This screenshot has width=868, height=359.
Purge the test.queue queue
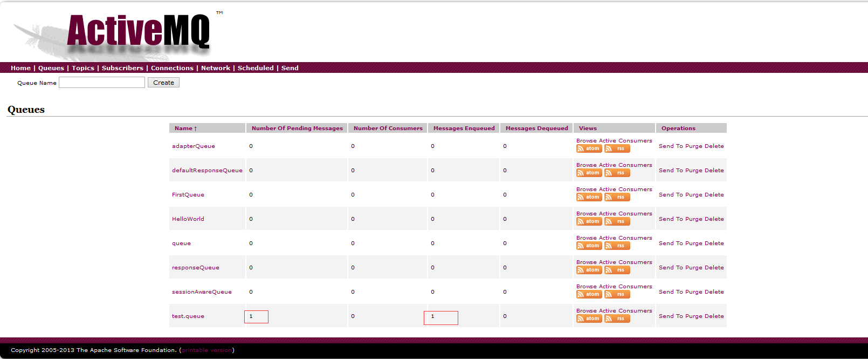click(x=694, y=316)
